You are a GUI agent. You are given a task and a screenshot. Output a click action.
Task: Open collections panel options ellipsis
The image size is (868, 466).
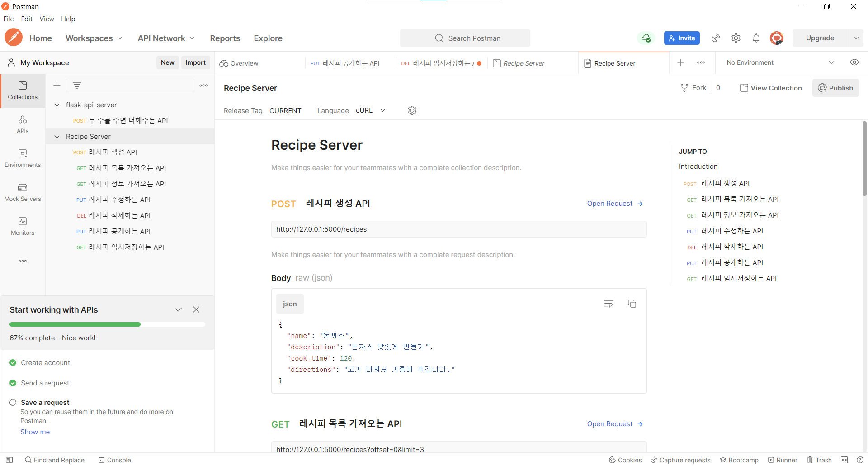click(203, 86)
